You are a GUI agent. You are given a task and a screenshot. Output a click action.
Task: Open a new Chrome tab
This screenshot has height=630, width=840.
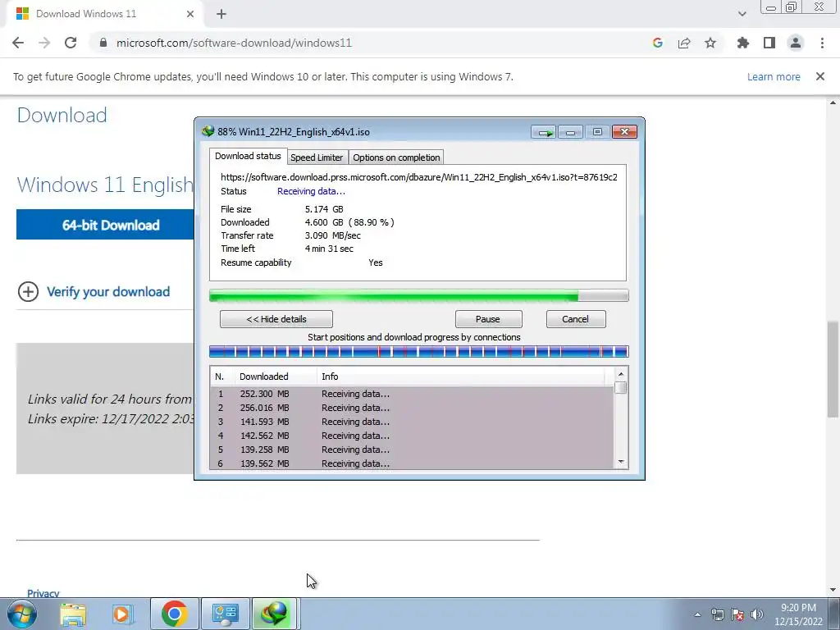[221, 15]
